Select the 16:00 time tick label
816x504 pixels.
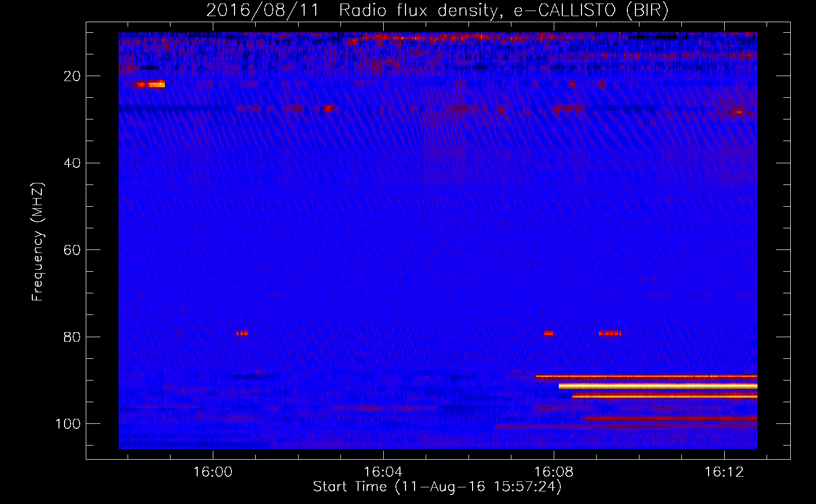coord(213,472)
